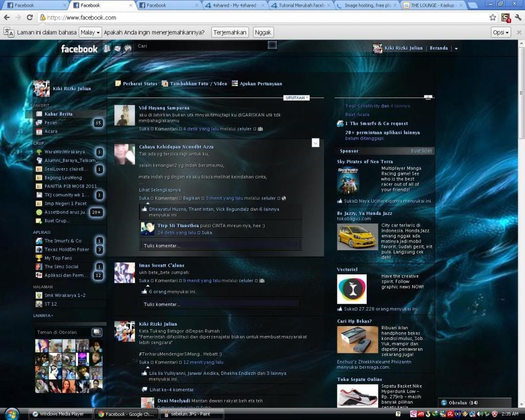Click the search magnifier button beside Cari
The image size is (525, 420).
tap(272, 45)
